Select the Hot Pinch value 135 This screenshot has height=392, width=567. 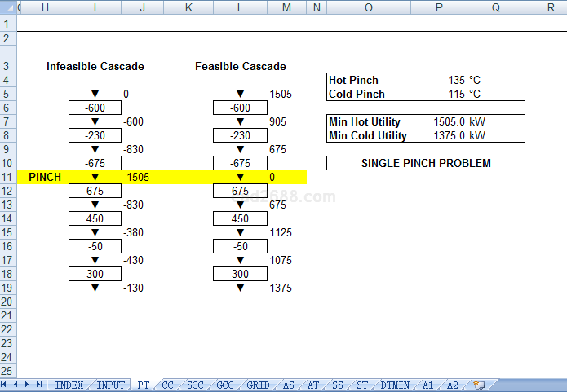click(x=456, y=81)
